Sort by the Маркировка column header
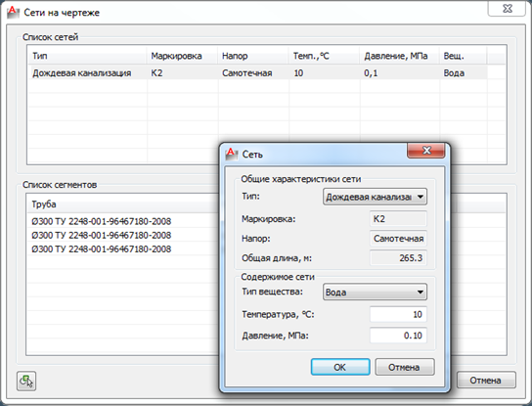The height and width of the screenshot is (406, 532). pyautogui.click(x=183, y=56)
